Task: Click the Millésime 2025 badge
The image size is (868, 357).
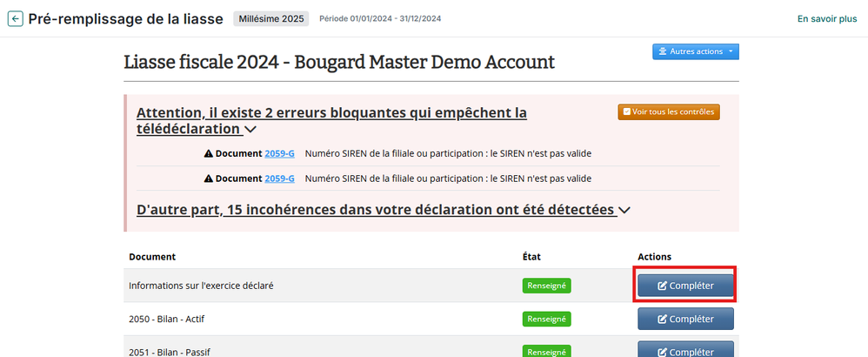Action: click(x=270, y=18)
